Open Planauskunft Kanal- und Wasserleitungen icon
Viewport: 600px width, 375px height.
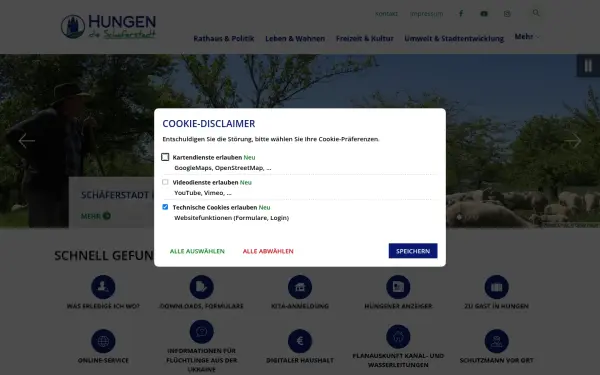click(398, 336)
